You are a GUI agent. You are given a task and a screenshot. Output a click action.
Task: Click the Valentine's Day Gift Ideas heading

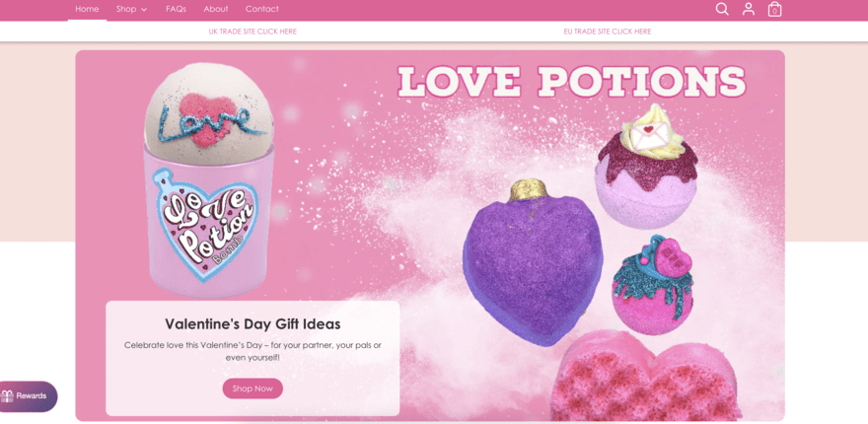[253, 323]
